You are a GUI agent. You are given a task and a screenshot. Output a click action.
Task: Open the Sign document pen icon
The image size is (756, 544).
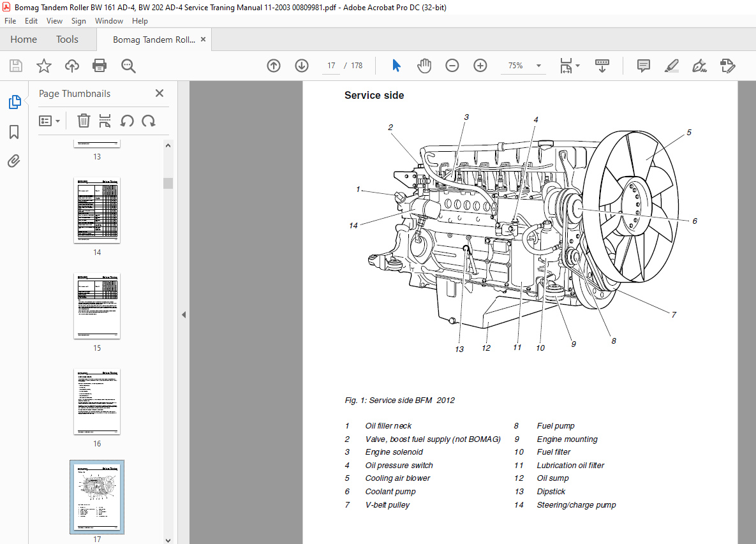click(700, 66)
